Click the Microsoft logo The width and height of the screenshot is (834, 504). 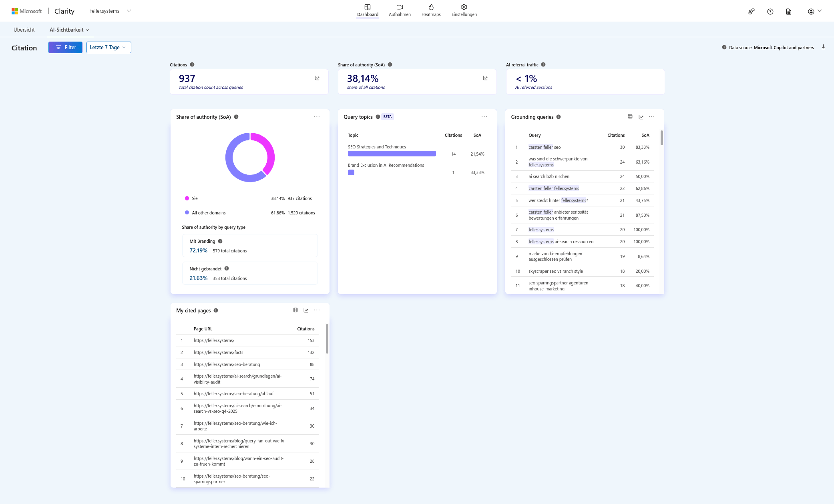(26, 11)
